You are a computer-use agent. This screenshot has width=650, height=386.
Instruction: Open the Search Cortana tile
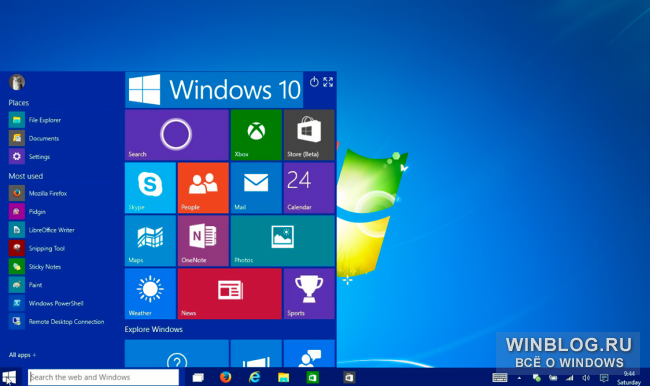point(177,135)
